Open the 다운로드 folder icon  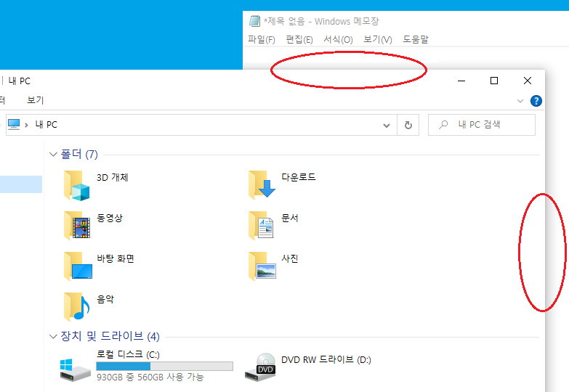(x=262, y=185)
